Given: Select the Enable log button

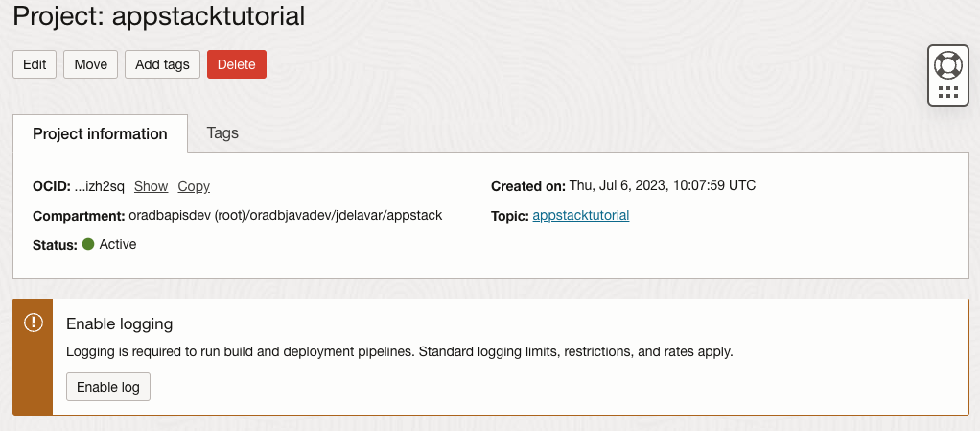Looking at the screenshot, I should click(x=108, y=387).
